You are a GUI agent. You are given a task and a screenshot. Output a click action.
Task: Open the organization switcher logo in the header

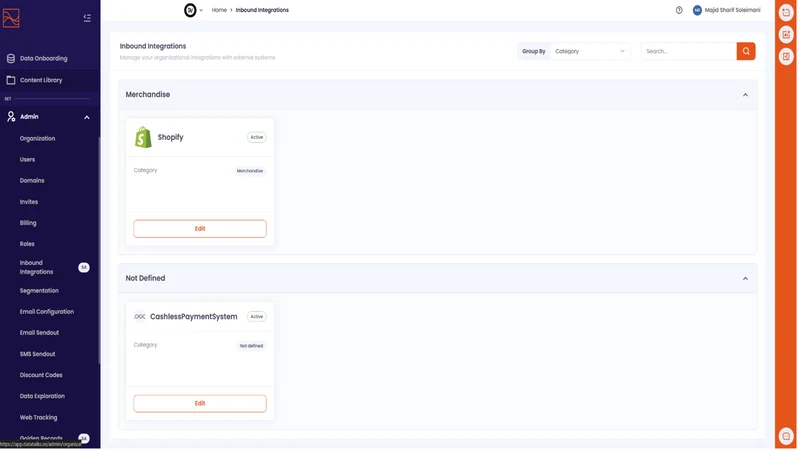coord(190,10)
